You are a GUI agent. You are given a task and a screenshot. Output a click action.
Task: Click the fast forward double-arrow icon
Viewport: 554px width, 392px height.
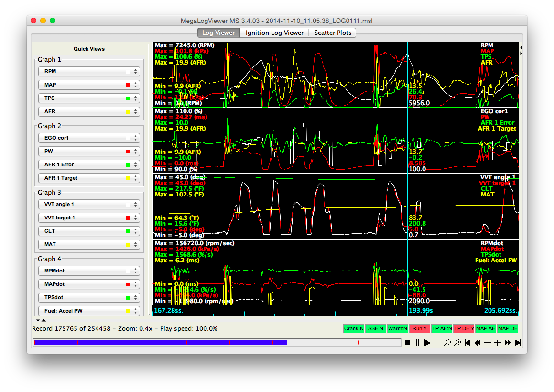(508, 343)
